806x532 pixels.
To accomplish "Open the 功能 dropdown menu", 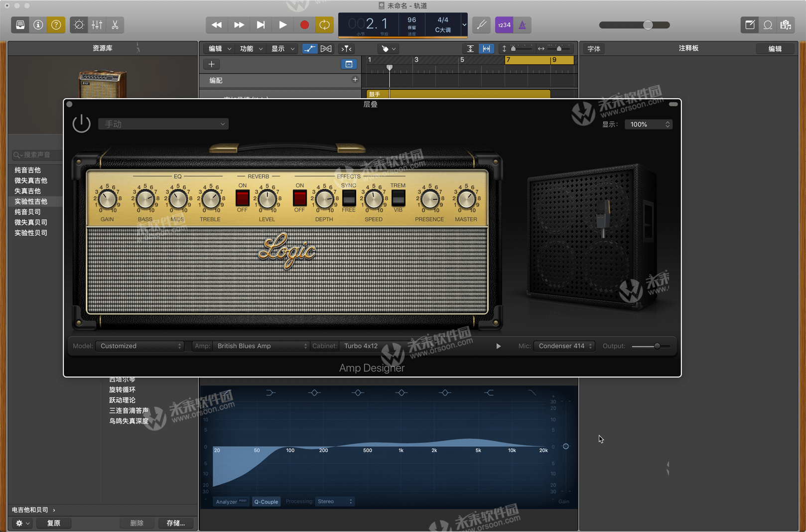I will (x=251, y=49).
